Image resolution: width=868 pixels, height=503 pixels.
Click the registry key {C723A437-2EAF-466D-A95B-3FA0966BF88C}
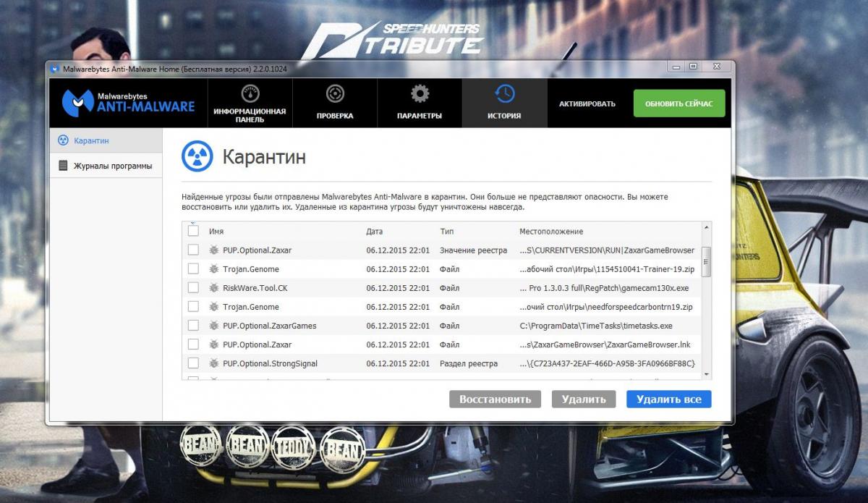607,363
